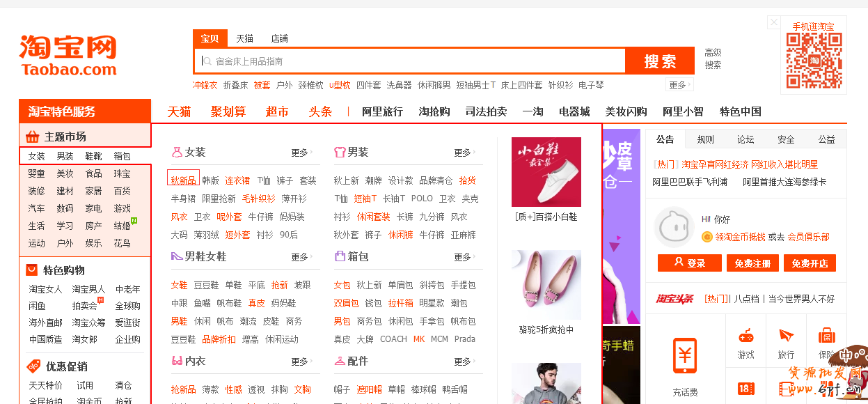The image size is (868, 404).
Task: Click the 遮阳帽 link under 配件
Action: click(x=369, y=389)
